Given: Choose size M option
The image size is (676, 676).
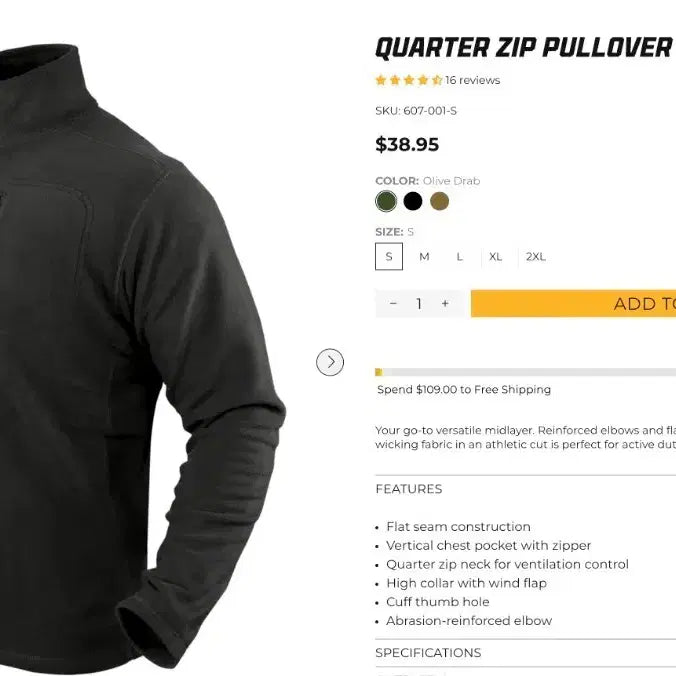Looking at the screenshot, I should pos(424,257).
